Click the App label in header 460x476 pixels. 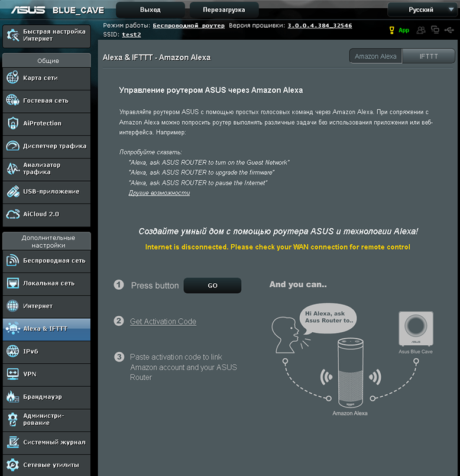tap(404, 30)
